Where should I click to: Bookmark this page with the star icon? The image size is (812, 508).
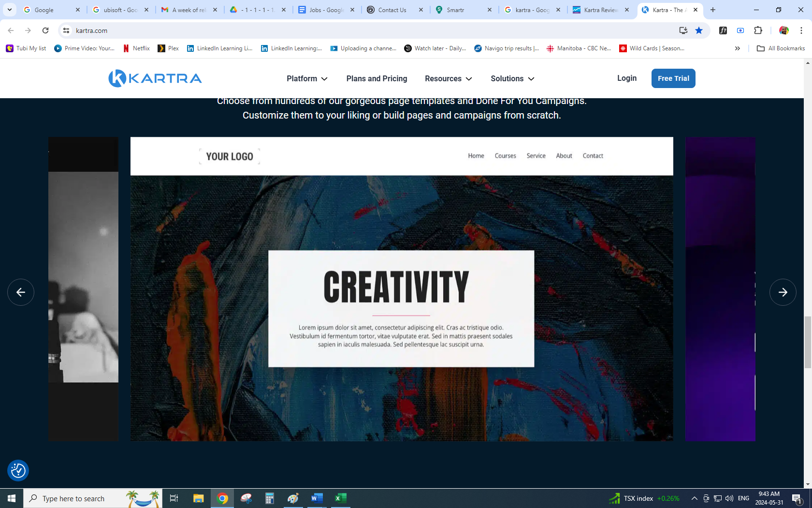pyautogui.click(x=699, y=30)
